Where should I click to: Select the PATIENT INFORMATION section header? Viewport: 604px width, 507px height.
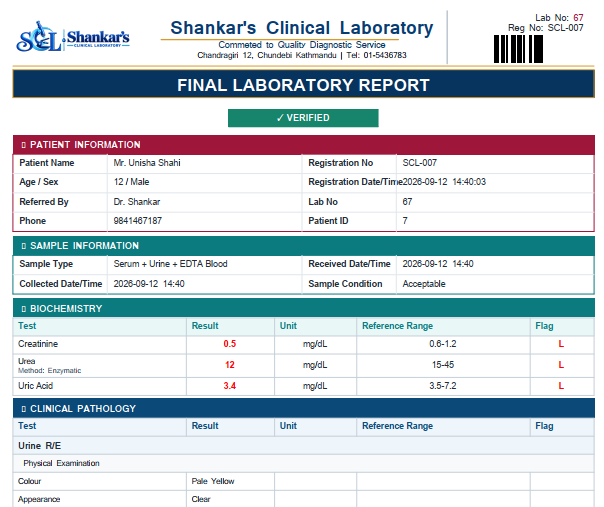click(303, 145)
